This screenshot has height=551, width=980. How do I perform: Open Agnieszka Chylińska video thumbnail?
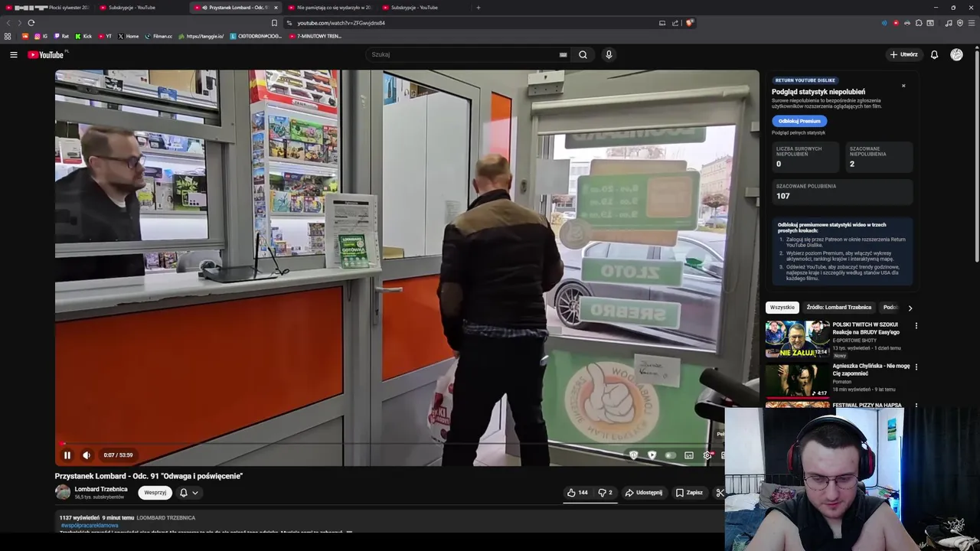(798, 380)
